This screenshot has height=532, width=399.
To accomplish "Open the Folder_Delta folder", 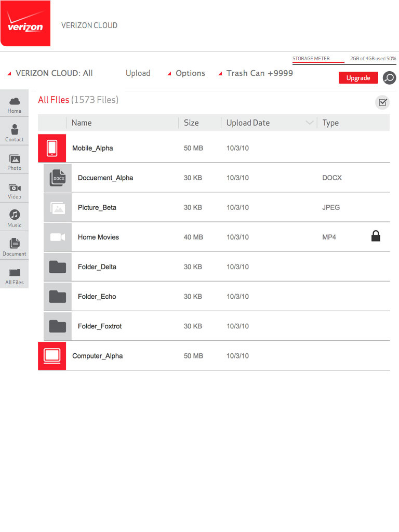I will click(97, 267).
